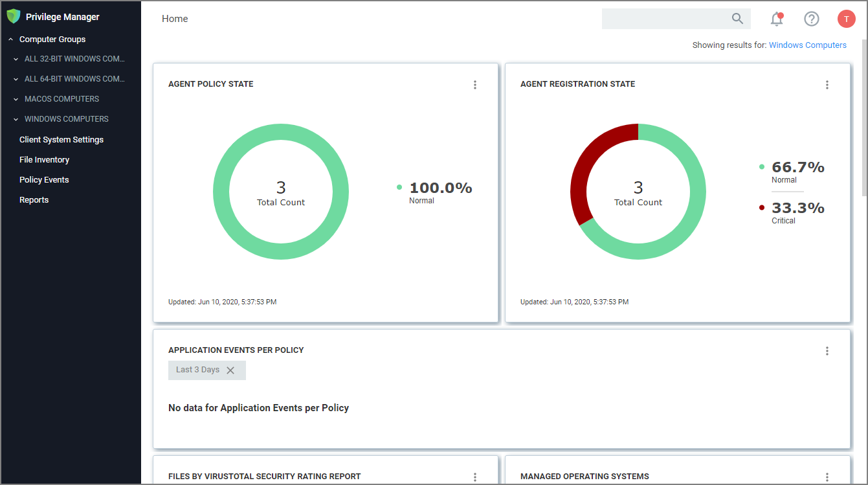Collapse the MACOS COMPUTERS group
The width and height of the screenshot is (868, 485).
[16, 98]
